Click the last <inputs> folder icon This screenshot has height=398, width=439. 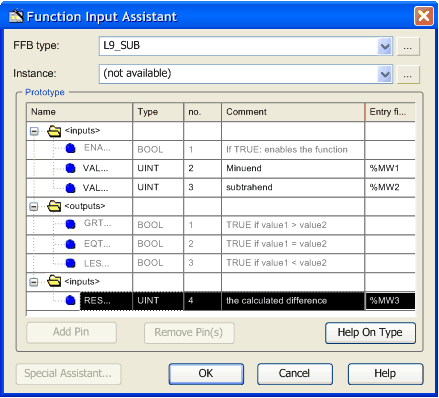point(54,282)
